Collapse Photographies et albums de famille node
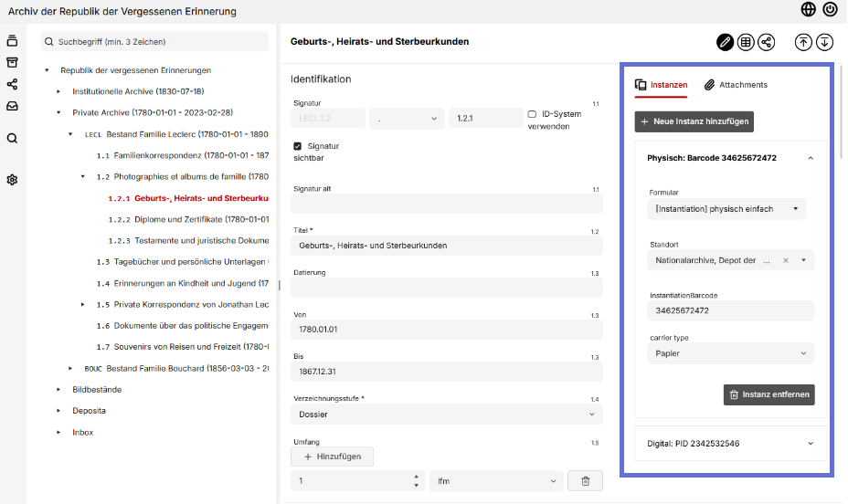Image resolution: width=848 pixels, height=504 pixels. [x=83, y=176]
